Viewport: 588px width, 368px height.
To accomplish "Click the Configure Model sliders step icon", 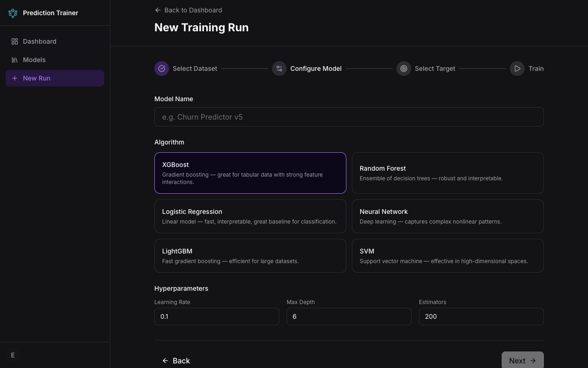I will pyautogui.click(x=279, y=69).
